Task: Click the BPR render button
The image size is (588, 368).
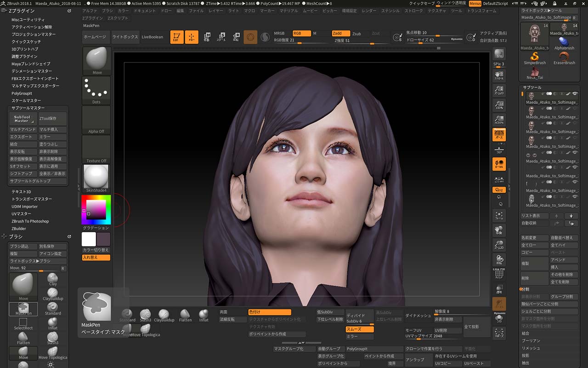Action: 499,54
